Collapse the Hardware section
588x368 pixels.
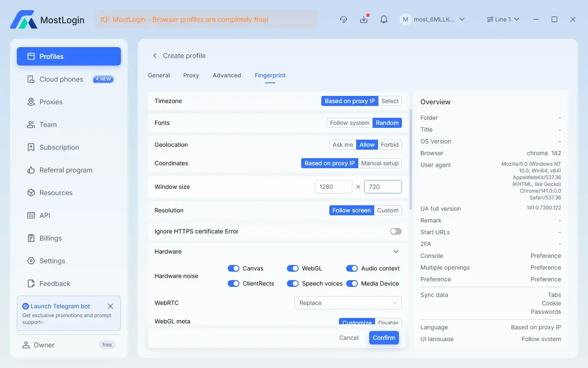(x=395, y=251)
